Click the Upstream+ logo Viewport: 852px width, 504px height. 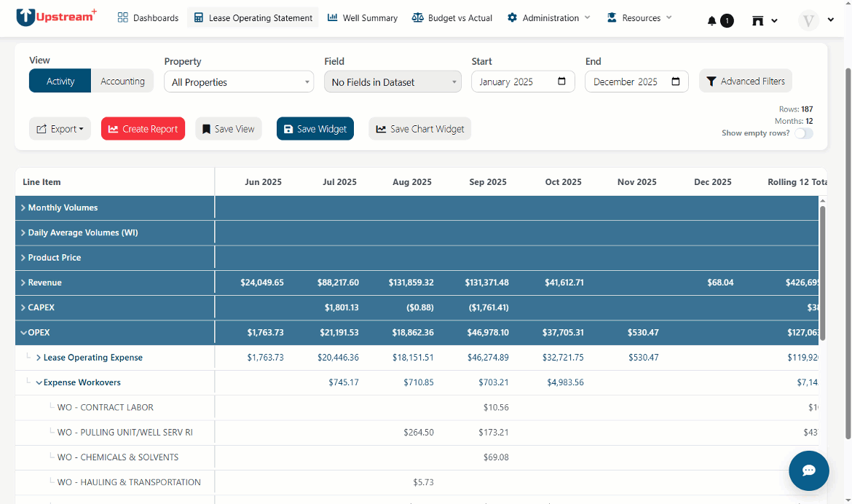(57, 17)
